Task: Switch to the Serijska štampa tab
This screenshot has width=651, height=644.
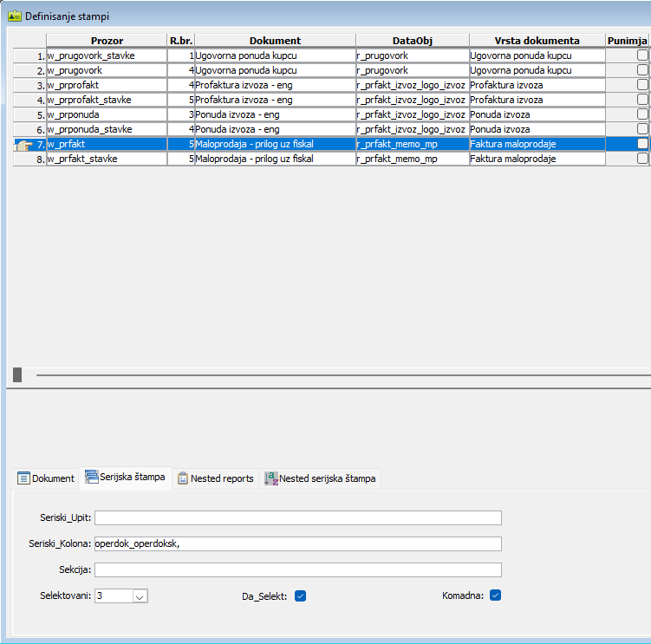Action: 126,478
